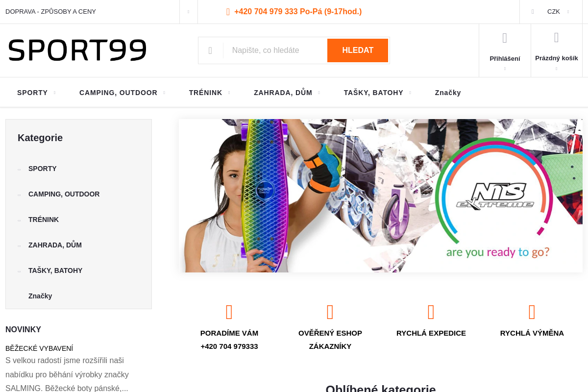Click the Rychlá expedice icon
Screen dimensions: 588x392
(x=431, y=312)
